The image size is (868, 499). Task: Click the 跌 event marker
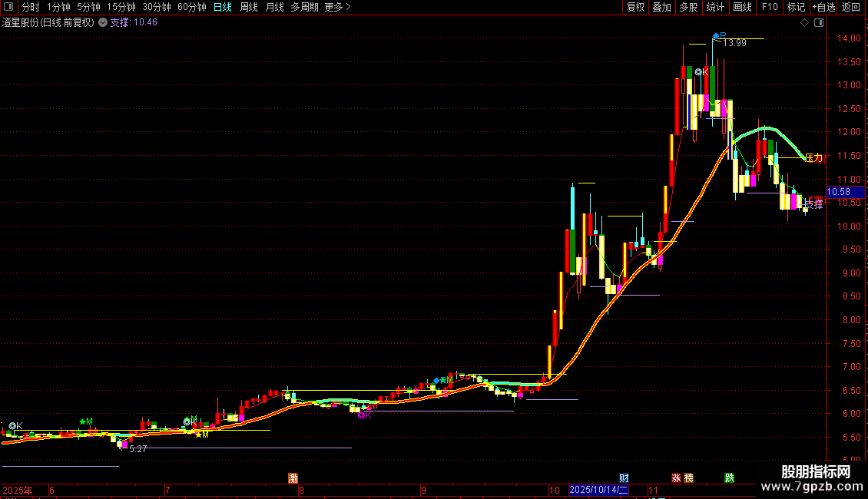730,478
